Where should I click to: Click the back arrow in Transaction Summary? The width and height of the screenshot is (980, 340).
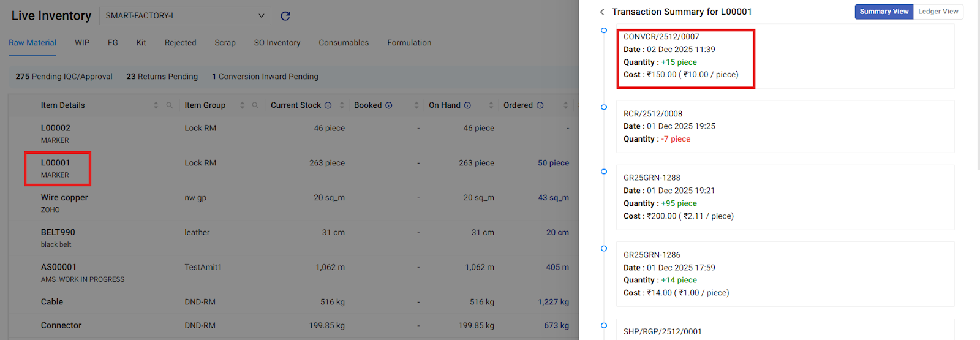[x=602, y=12]
